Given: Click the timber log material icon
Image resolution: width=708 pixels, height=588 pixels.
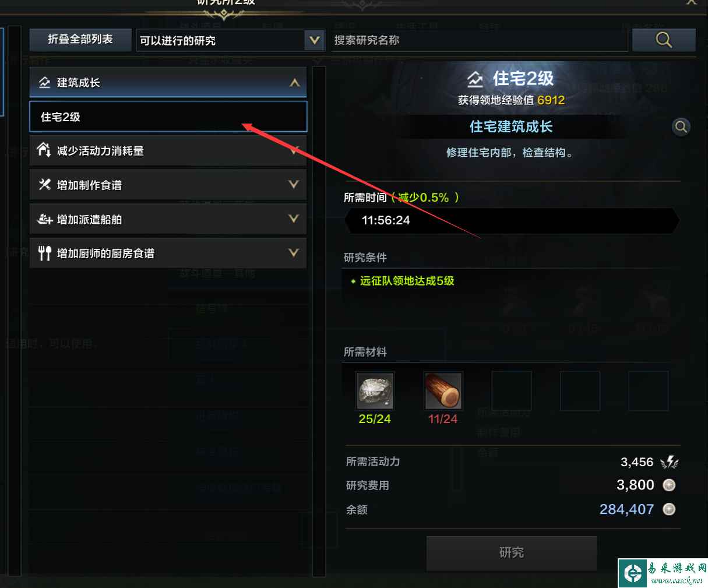Looking at the screenshot, I should coord(443,391).
